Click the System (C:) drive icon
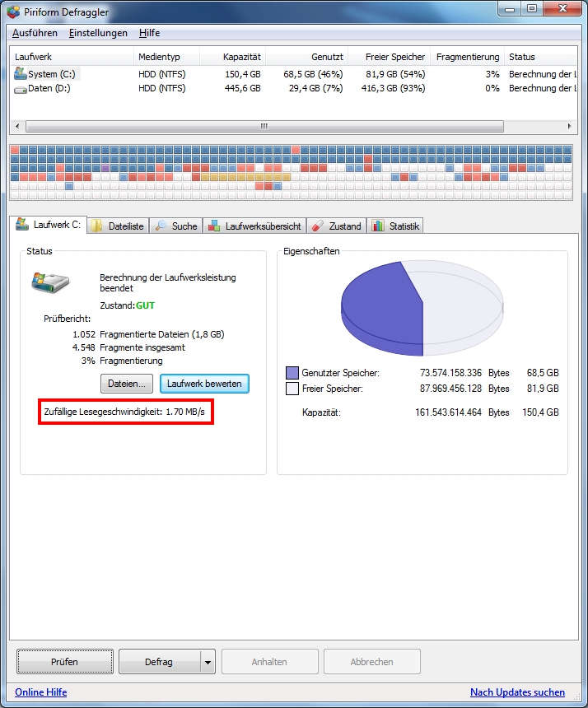Image resolution: width=588 pixels, height=708 pixels. tap(21, 73)
